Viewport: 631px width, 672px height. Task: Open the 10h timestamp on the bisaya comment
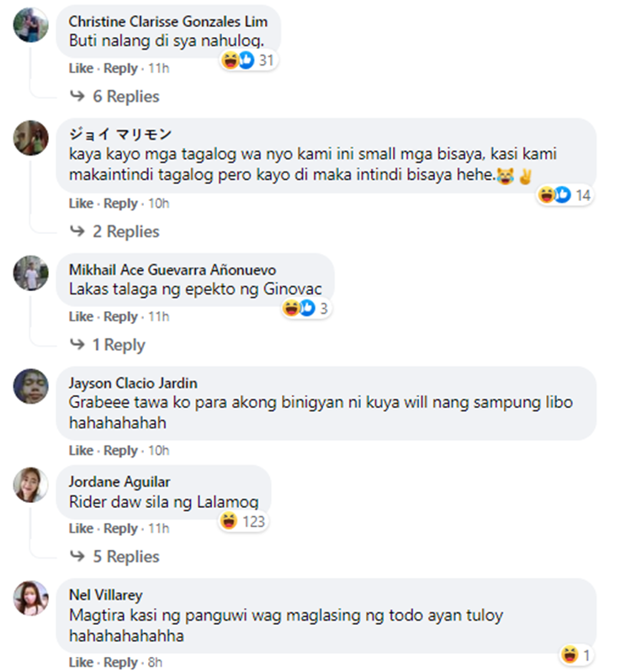pyautogui.click(x=159, y=204)
